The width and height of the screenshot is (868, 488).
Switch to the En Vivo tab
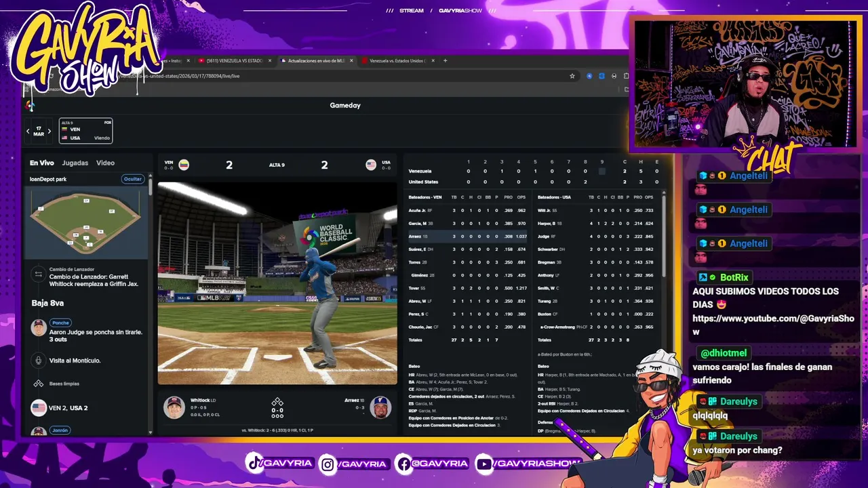pyautogui.click(x=41, y=163)
